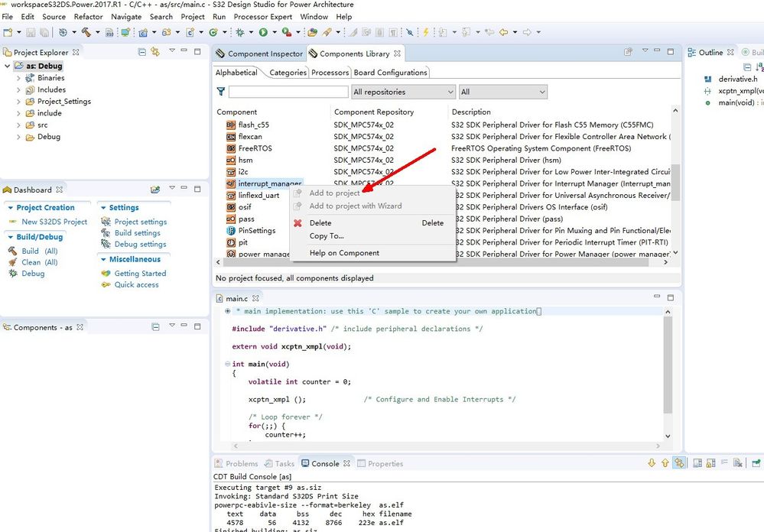Screen dimensions: 764x532
Task: Click the toolbar icon in Components Library header
Action: coord(629,51)
